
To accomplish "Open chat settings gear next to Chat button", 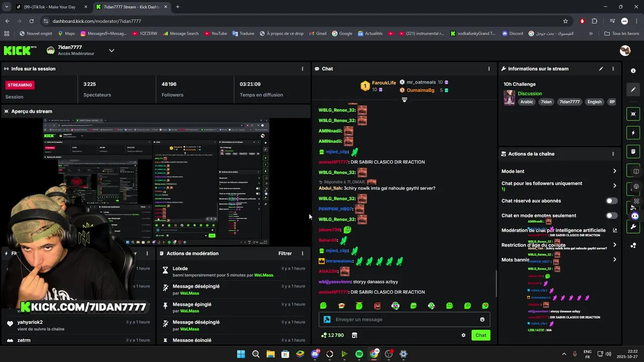I will [x=463, y=335].
